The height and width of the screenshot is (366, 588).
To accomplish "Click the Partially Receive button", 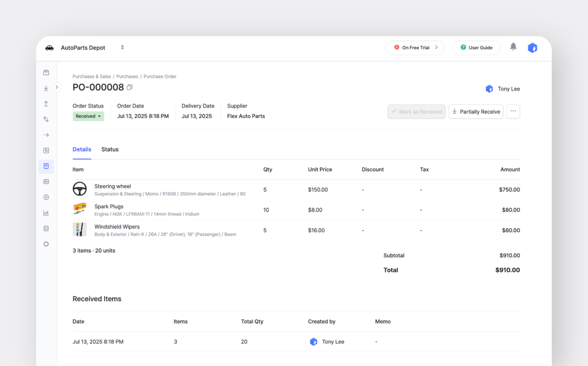I will (x=475, y=111).
